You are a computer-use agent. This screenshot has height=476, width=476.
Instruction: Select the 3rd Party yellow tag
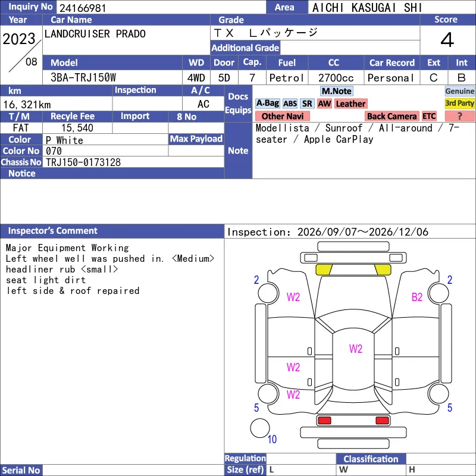coord(459,103)
